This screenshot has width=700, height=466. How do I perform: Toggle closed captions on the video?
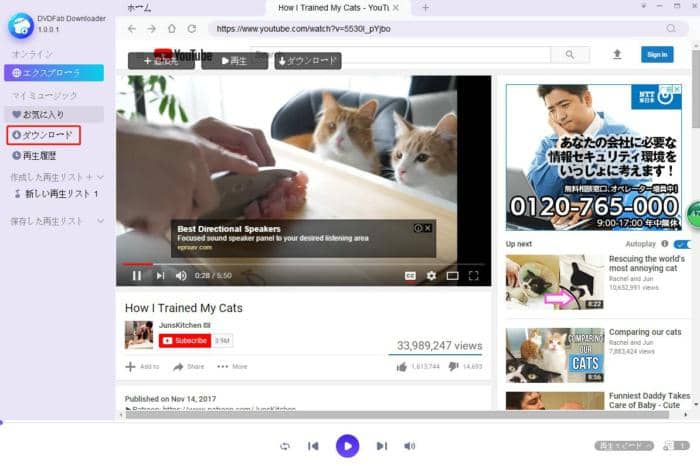[410, 276]
